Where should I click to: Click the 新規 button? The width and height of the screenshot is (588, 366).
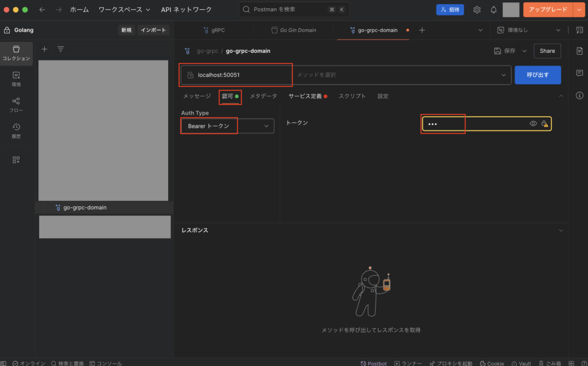pyautogui.click(x=126, y=30)
